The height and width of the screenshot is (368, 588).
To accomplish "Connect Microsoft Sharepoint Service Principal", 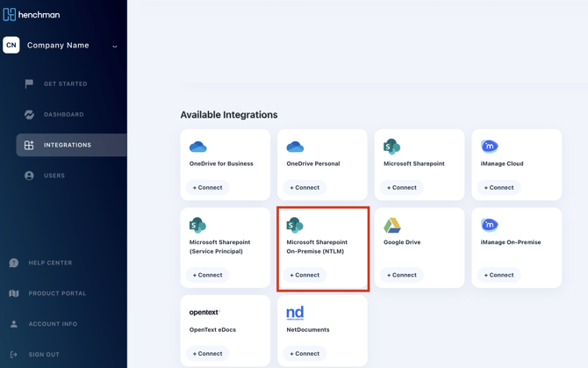I will tap(208, 275).
